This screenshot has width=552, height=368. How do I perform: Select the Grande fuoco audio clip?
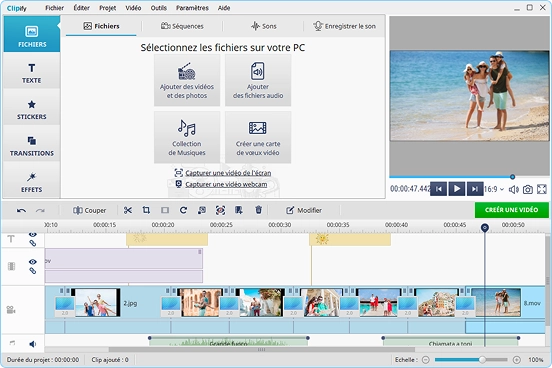coord(228,341)
